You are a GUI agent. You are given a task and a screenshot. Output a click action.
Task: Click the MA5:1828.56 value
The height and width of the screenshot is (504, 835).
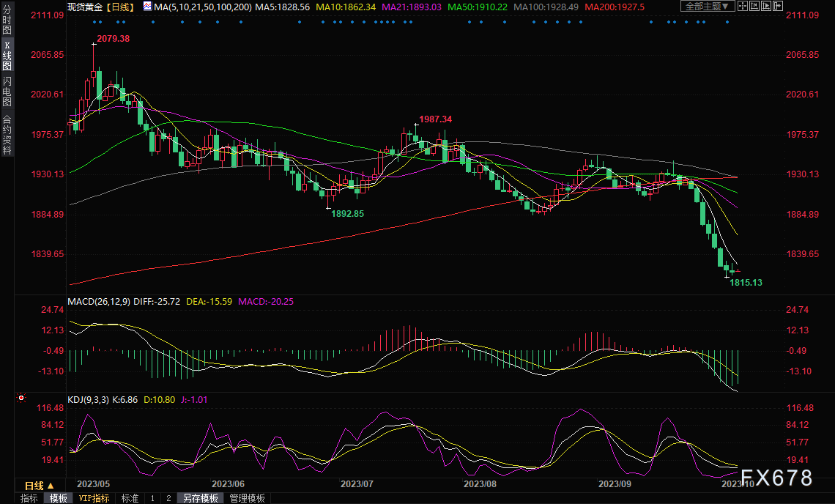click(x=282, y=7)
